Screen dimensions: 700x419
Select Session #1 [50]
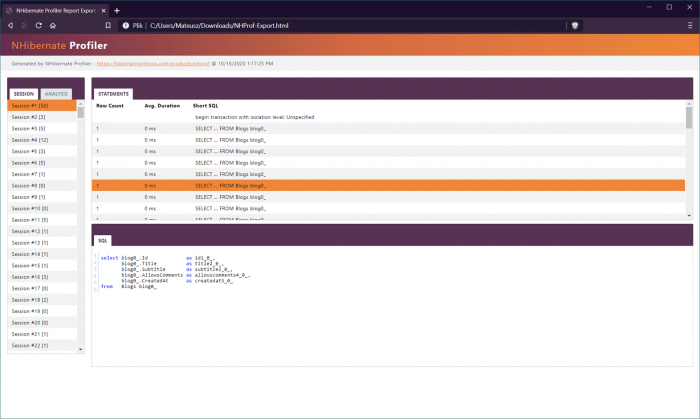coord(42,106)
